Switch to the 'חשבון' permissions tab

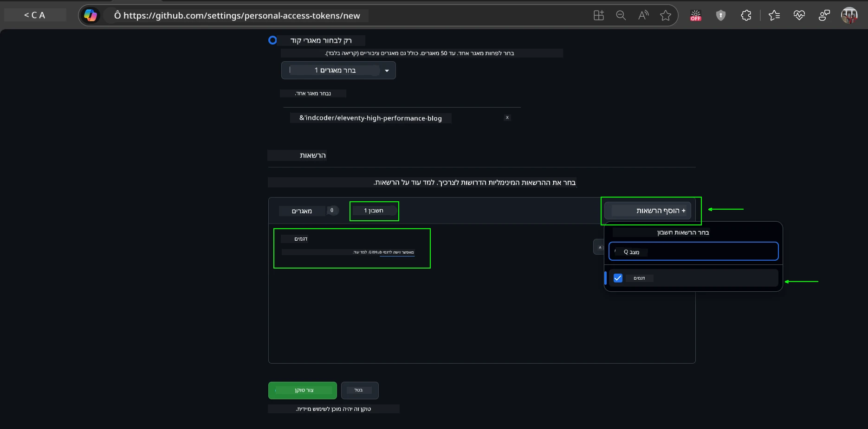pyautogui.click(x=374, y=211)
